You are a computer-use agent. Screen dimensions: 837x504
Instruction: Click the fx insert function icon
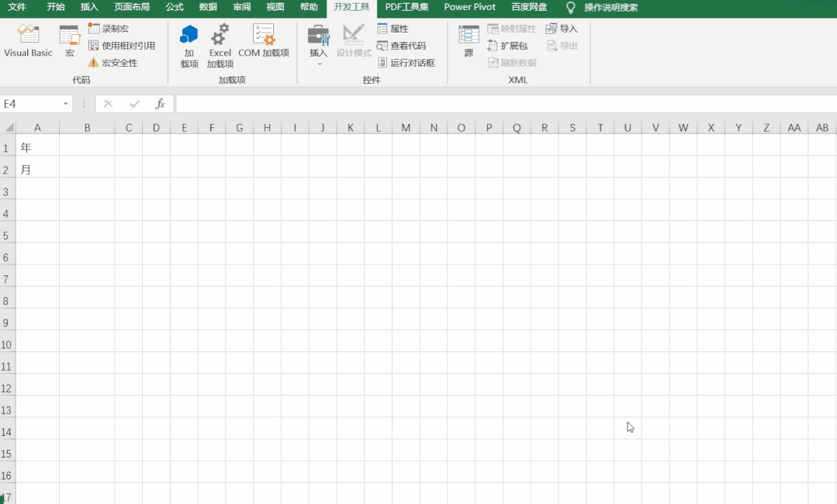[x=160, y=104]
